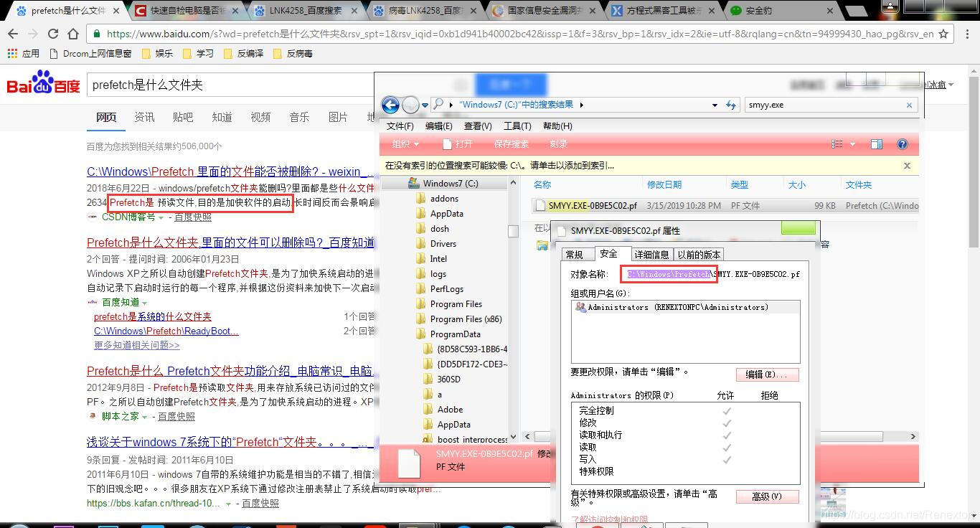Clear the smyy.exe search box
The height and width of the screenshot is (528, 980).
pyautogui.click(x=909, y=105)
